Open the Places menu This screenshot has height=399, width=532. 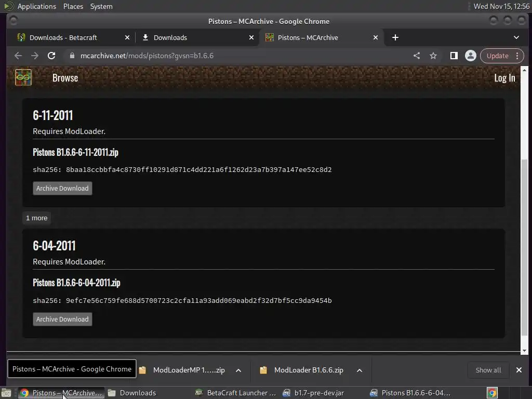pos(73,6)
